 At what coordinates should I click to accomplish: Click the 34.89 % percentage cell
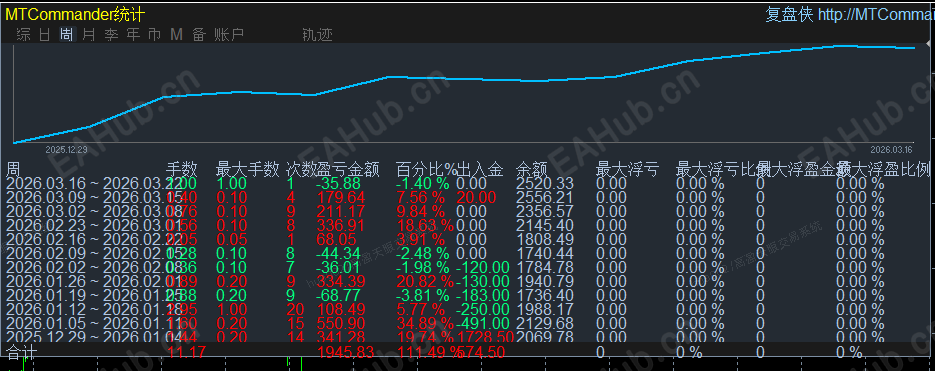(x=425, y=323)
